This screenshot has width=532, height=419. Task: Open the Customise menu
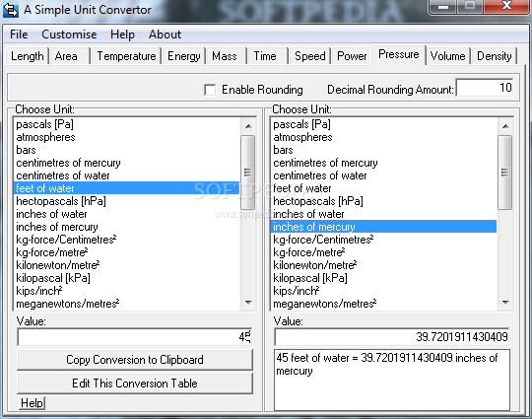69,35
